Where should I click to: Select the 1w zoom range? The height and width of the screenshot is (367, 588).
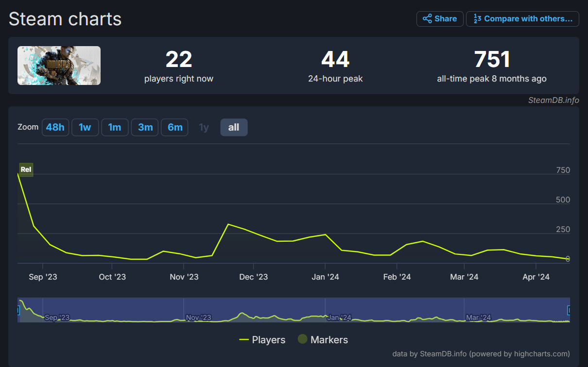pos(85,127)
